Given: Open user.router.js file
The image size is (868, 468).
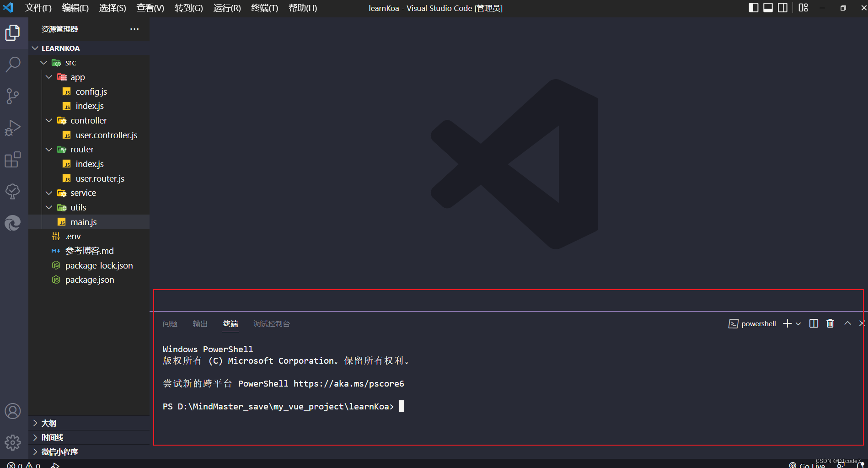Looking at the screenshot, I should point(89,178).
